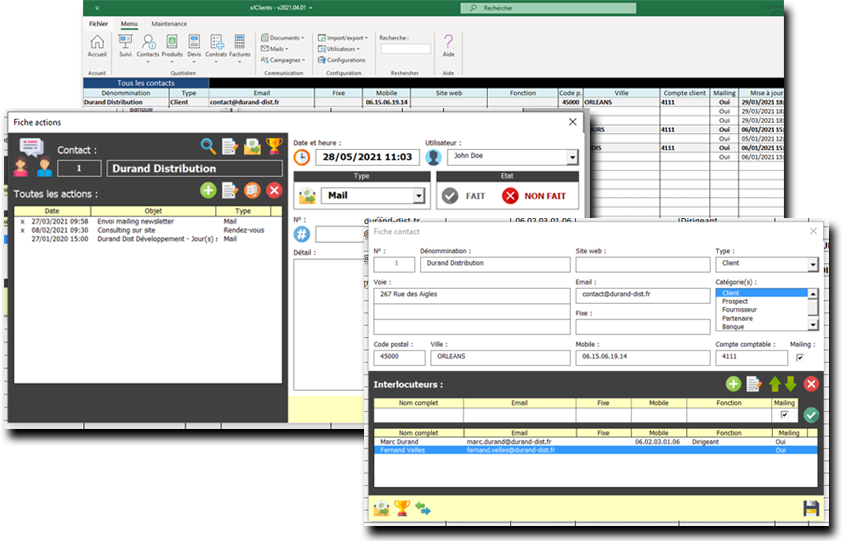Open Utilisateur John Doe dropdown
This screenshot has height=541, width=843.
(573, 157)
